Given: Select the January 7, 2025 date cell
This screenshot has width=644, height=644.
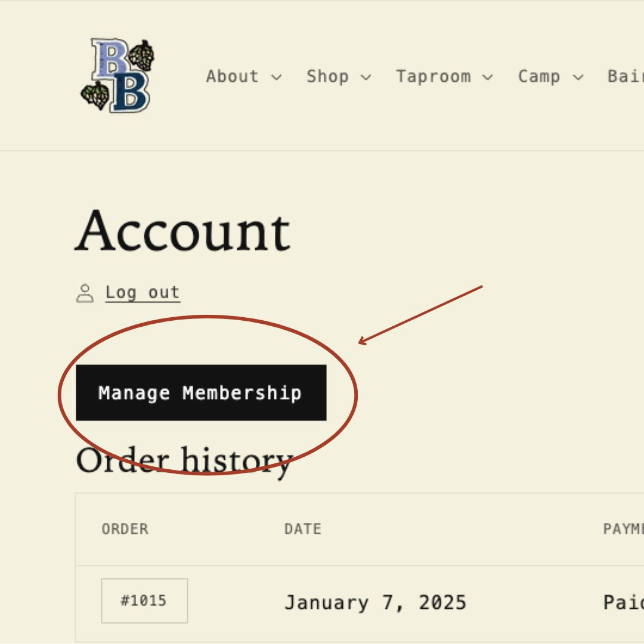Looking at the screenshot, I should click(375, 602).
